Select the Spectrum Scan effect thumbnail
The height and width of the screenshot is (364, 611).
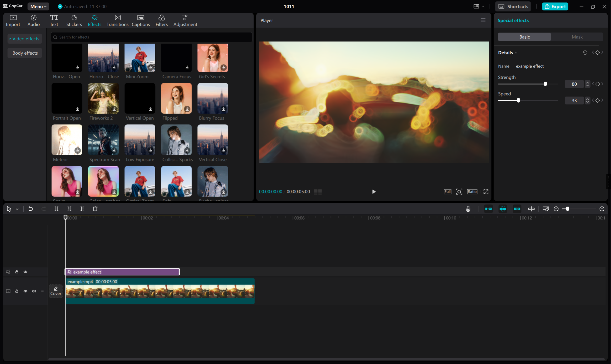tap(103, 140)
